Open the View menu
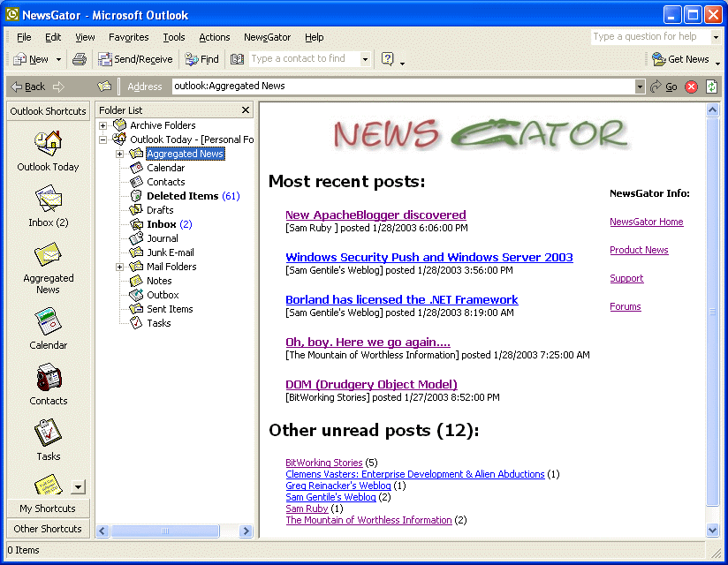The height and width of the screenshot is (565, 728). click(x=85, y=37)
